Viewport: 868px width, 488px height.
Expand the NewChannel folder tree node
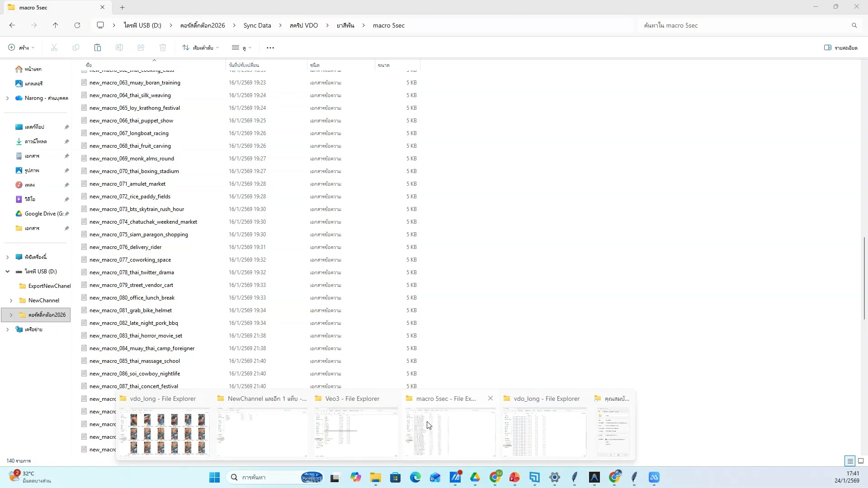pos(11,300)
